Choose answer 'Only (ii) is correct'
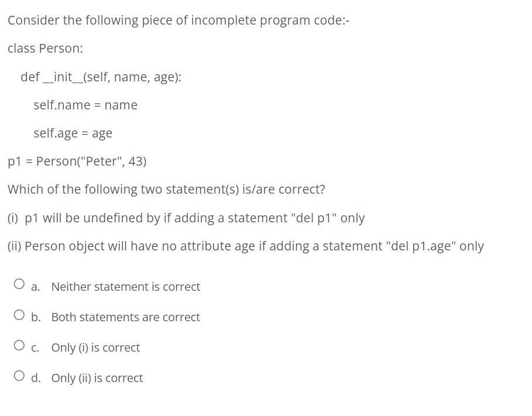The image size is (532, 416). 97,378
